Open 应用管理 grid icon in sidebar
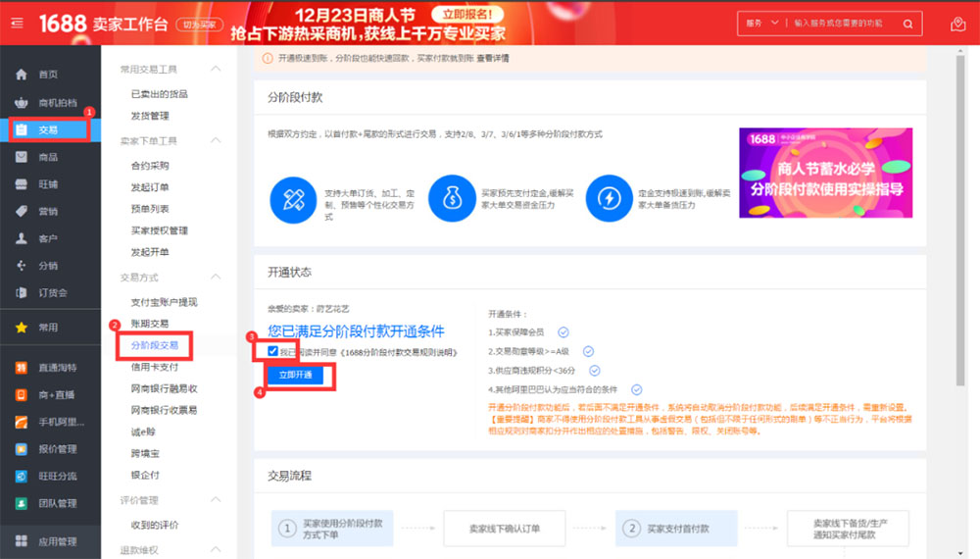980x559 pixels. click(x=22, y=541)
